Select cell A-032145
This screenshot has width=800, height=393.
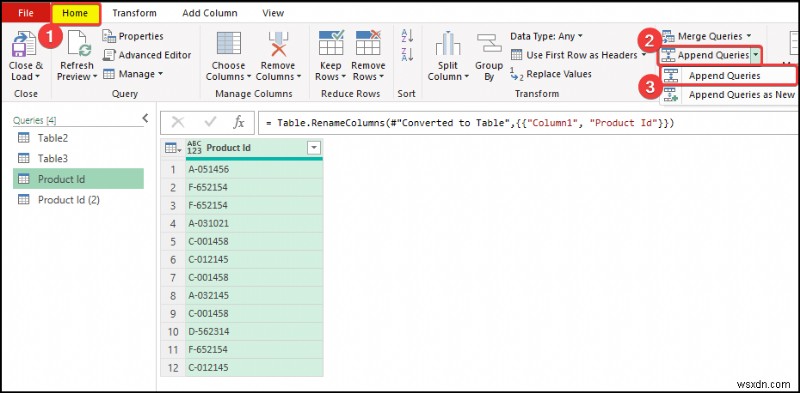pos(254,296)
